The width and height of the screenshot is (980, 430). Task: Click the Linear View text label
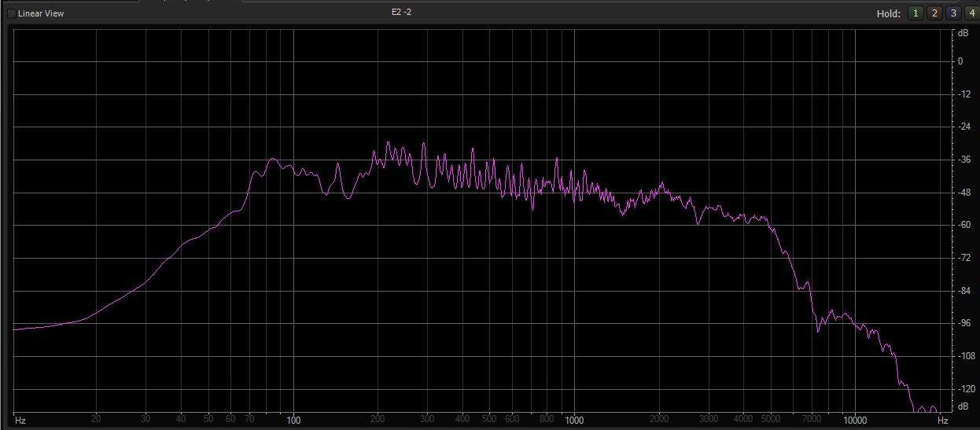[41, 13]
